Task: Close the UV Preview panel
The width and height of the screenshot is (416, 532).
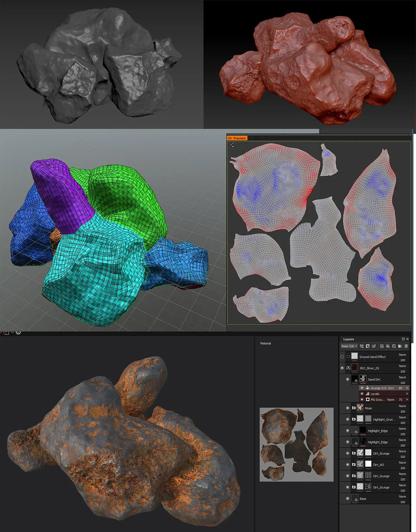Action: [x=410, y=135]
